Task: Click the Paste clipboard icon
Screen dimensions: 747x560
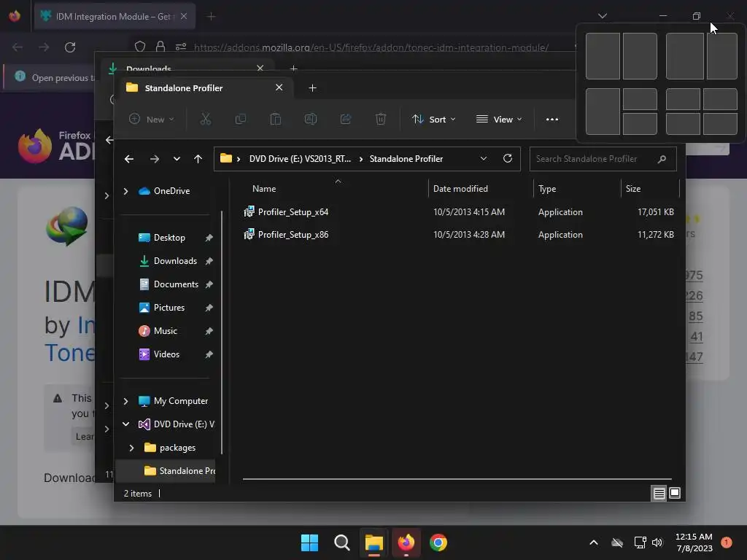Action: (x=275, y=119)
